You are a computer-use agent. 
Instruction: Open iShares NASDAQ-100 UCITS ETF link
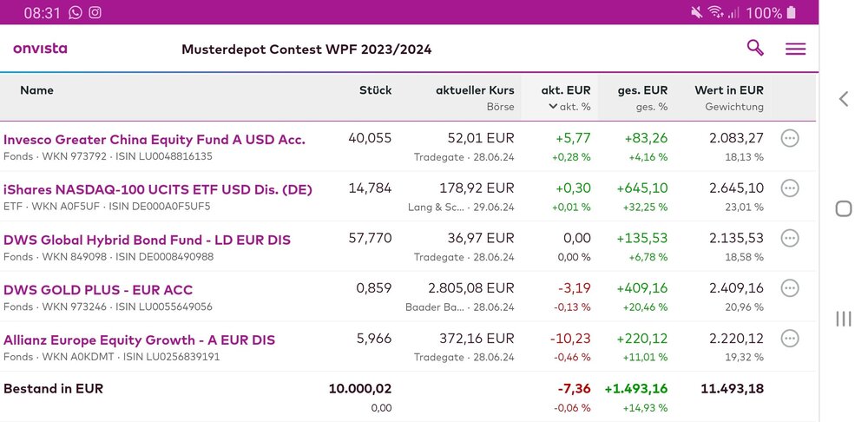point(158,189)
